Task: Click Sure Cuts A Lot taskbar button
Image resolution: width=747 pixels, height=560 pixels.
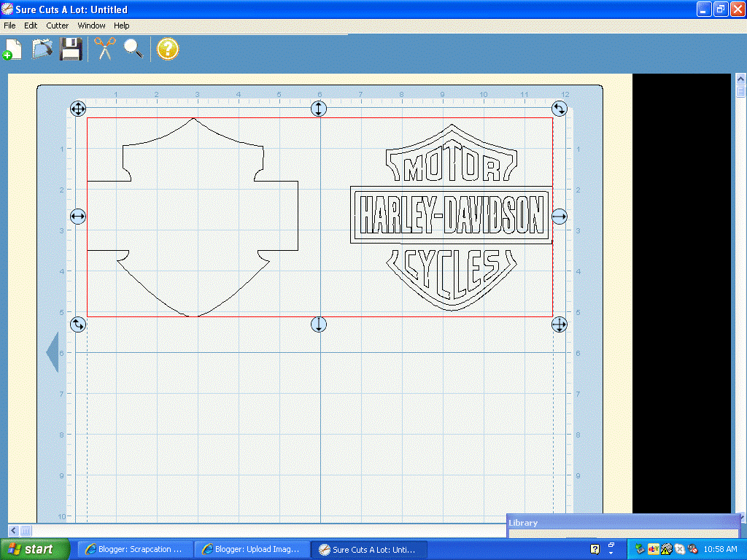Action: click(x=369, y=550)
